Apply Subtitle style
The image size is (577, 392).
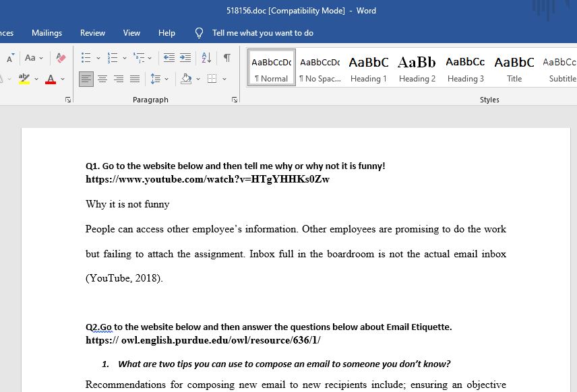click(559, 67)
